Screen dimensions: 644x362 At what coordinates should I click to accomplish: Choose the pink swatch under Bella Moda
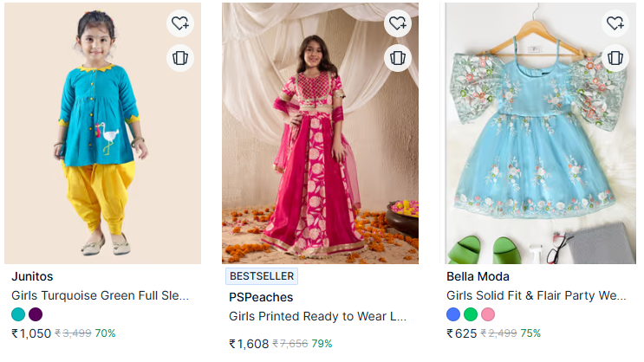coord(488,314)
